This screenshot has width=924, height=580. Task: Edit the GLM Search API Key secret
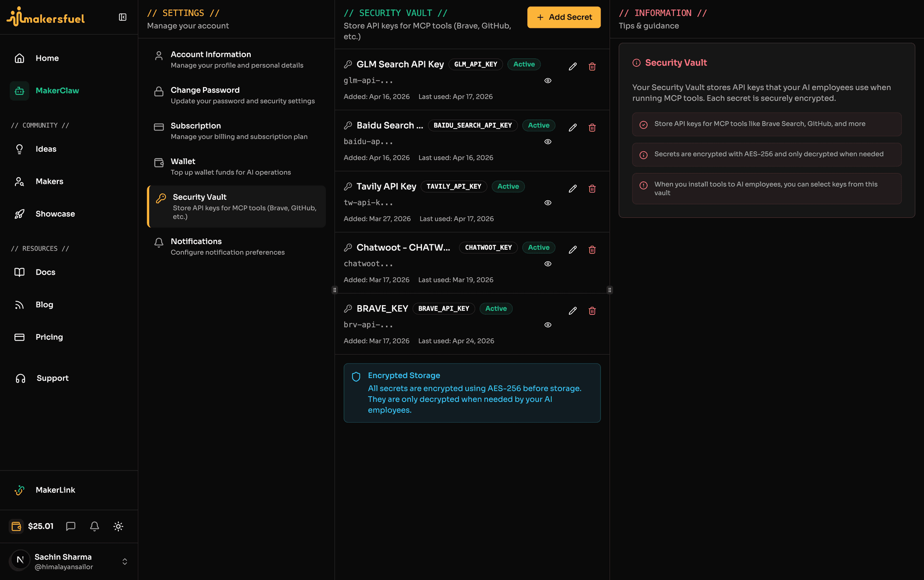coord(573,66)
